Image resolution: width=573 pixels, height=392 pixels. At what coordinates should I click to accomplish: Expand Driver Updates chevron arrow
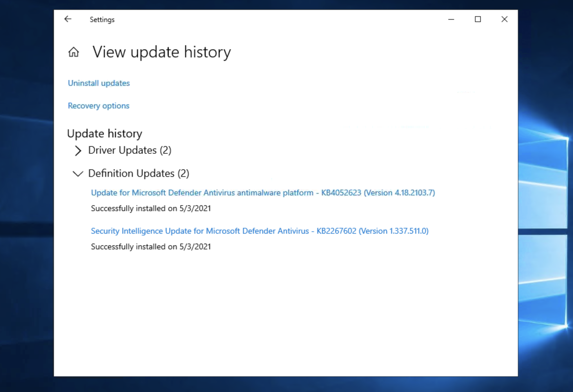tap(77, 150)
